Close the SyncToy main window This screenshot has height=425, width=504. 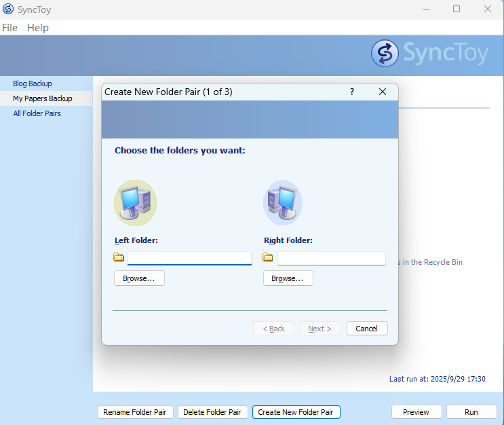pyautogui.click(x=488, y=9)
